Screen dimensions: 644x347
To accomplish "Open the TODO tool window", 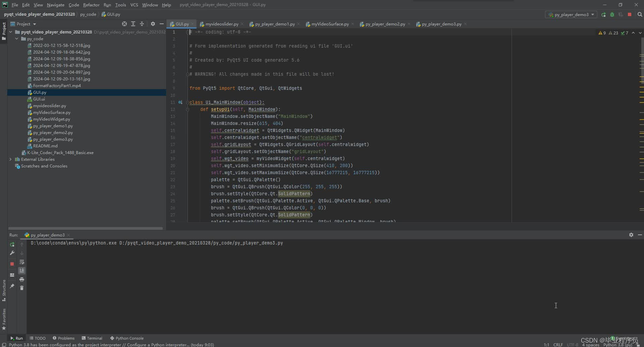I will pyautogui.click(x=38, y=338).
